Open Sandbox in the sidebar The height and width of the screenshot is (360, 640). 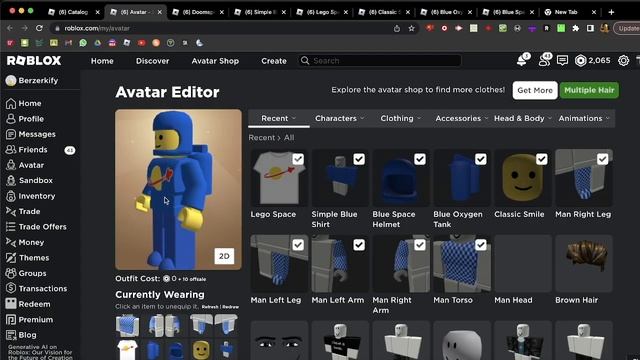(29, 180)
